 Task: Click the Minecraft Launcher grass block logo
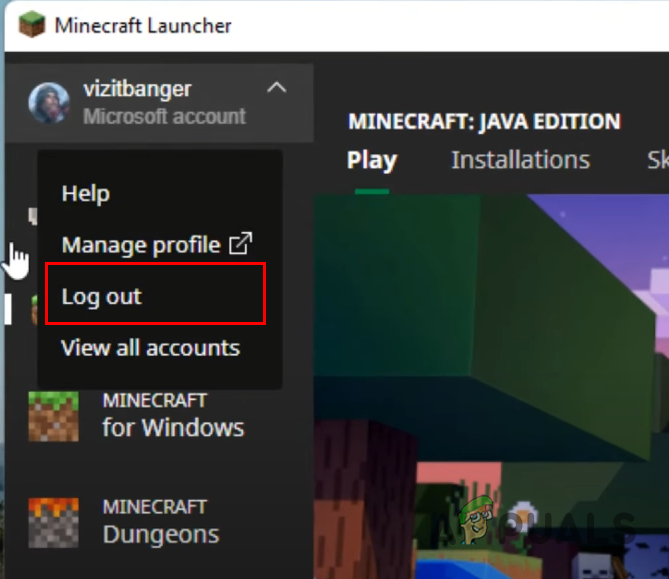32,25
